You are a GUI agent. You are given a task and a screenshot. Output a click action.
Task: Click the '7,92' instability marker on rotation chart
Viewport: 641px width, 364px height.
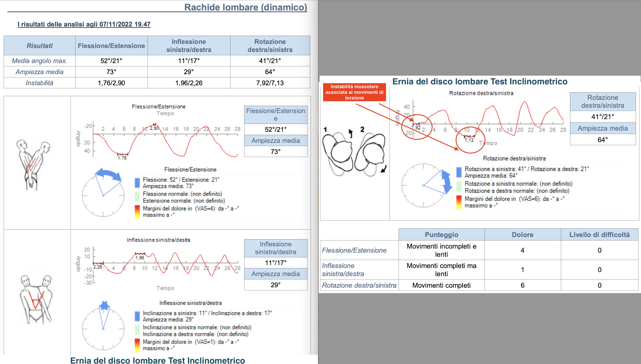click(416, 127)
